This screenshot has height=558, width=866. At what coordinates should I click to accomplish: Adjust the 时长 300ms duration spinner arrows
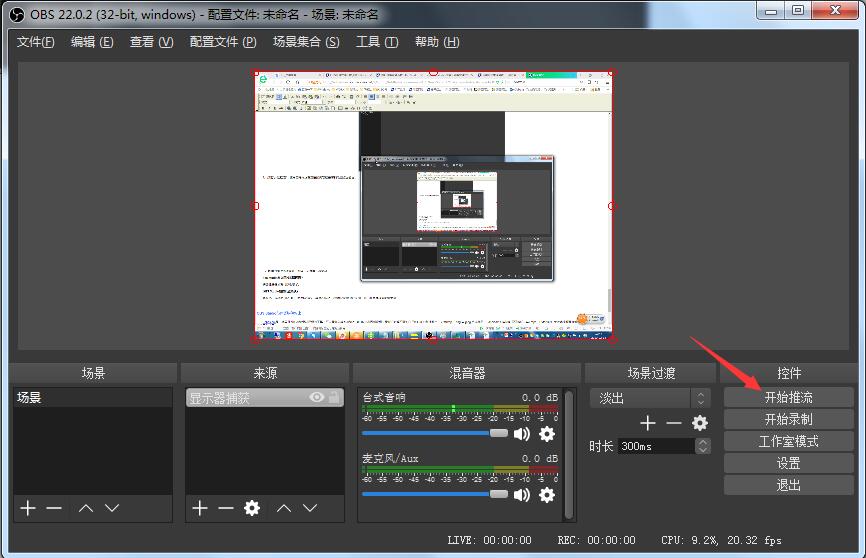[x=703, y=446]
